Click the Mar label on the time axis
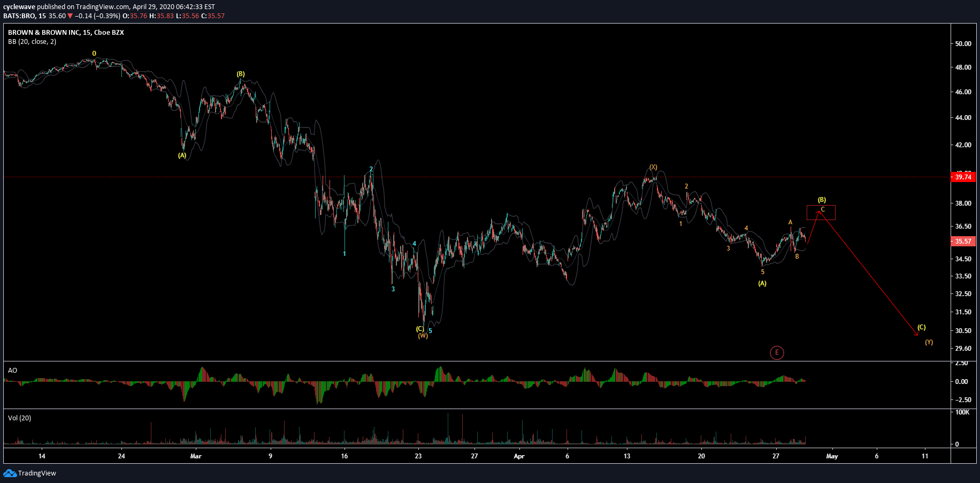980x483 pixels. click(196, 456)
